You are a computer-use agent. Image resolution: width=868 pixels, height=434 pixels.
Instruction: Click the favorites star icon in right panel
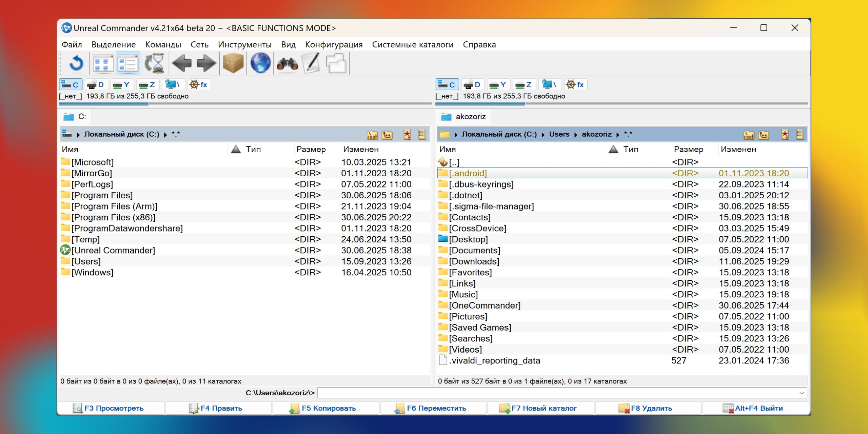(x=785, y=135)
